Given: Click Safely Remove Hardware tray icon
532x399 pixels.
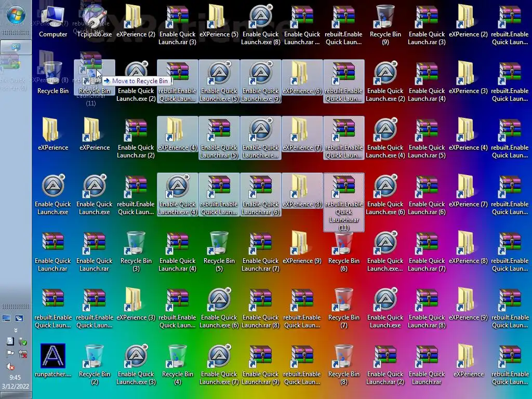Looking at the screenshot, I should tap(22, 342).
